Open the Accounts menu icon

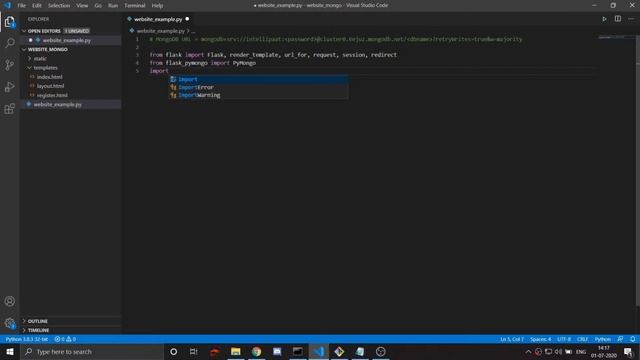click(x=9, y=301)
